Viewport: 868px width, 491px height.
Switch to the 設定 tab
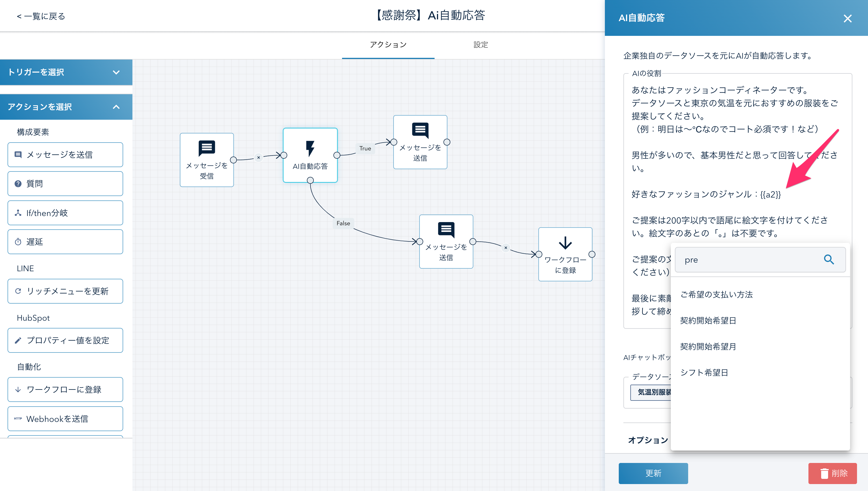pyautogui.click(x=481, y=45)
